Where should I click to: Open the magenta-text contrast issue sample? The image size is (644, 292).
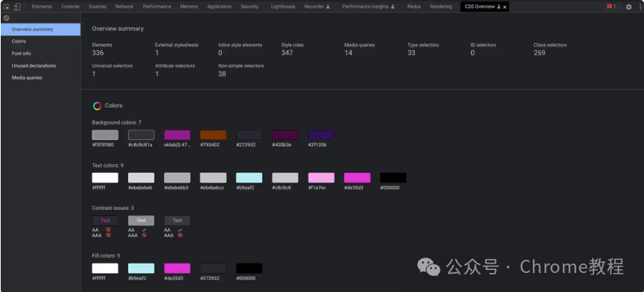[x=105, y=220]
